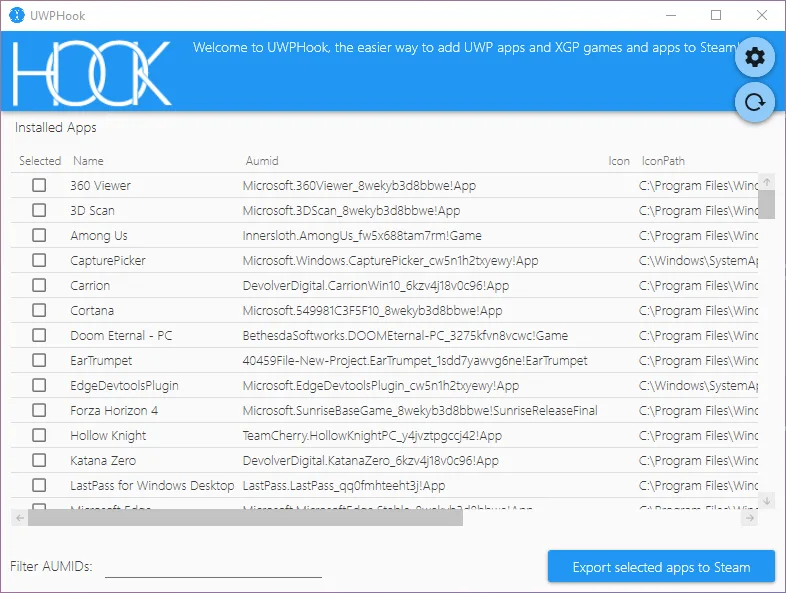Image resolution: width=786 pixels, height=593 pixels.
Task: Click Microsoft.SunriseBaseGame Aumid cell
Action: tap(420, 411)
